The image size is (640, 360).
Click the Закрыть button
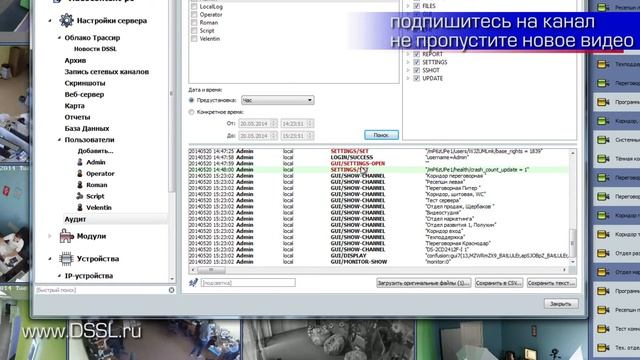click(x=561, y=304)
